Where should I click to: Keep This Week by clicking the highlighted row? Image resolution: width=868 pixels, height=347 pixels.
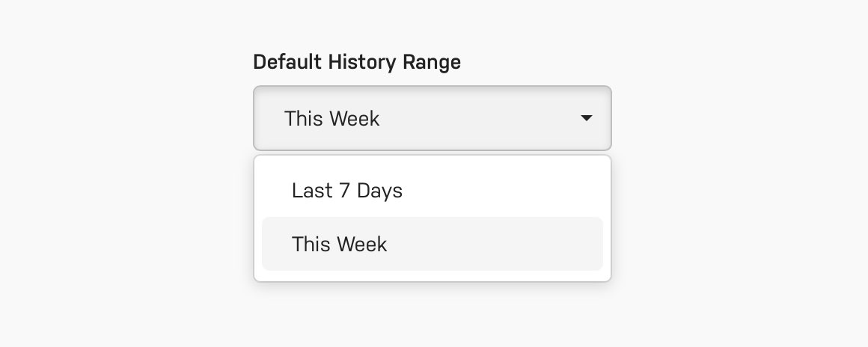tap(433, 244)
